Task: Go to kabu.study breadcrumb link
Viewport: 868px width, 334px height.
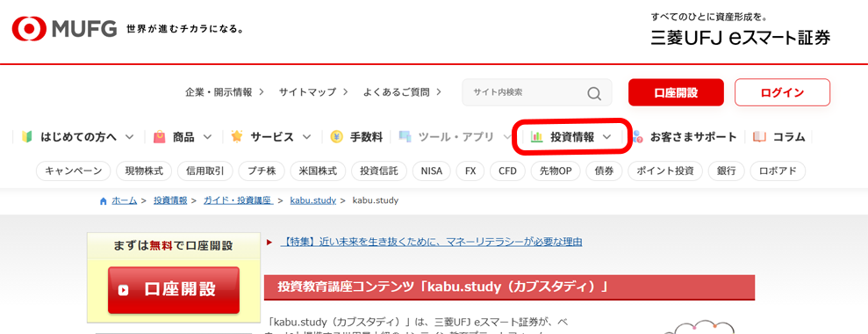Action: pyautogui.click(x=312, y=201)
